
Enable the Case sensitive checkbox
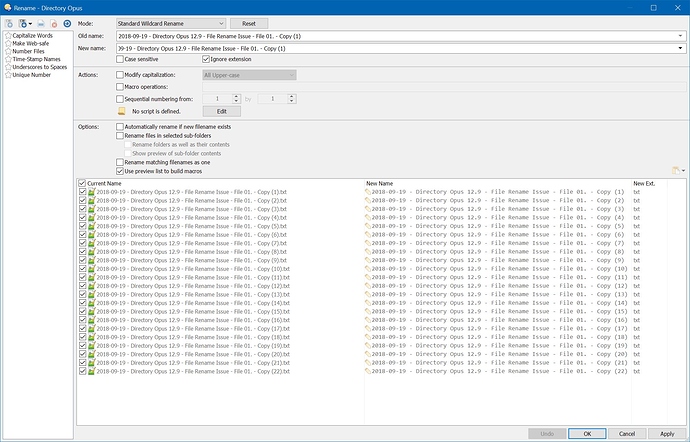120,59
